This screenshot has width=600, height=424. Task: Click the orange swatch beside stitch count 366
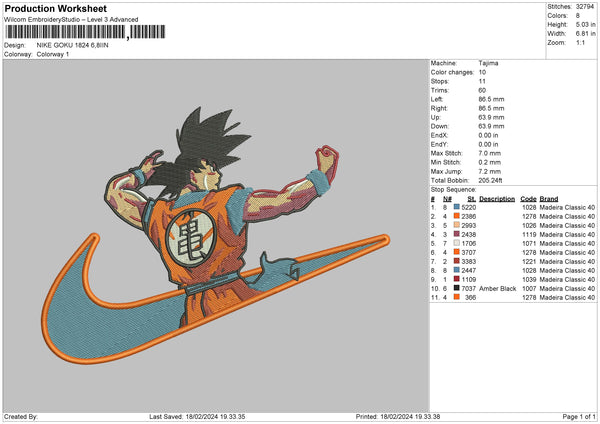tap(457, 297)
